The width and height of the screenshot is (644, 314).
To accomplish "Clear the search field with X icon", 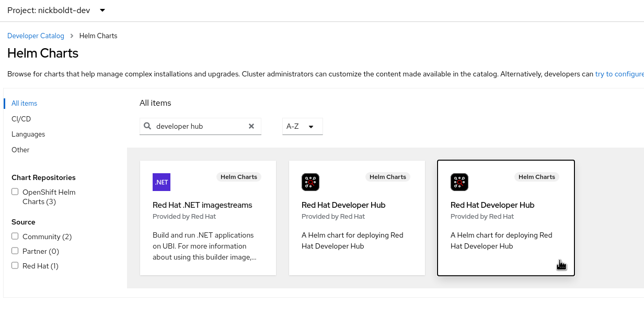I will (251, 126).
